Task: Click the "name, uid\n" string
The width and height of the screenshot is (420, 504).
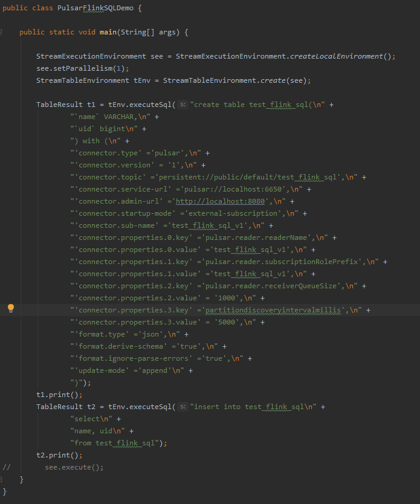Action: click(98, 431)
